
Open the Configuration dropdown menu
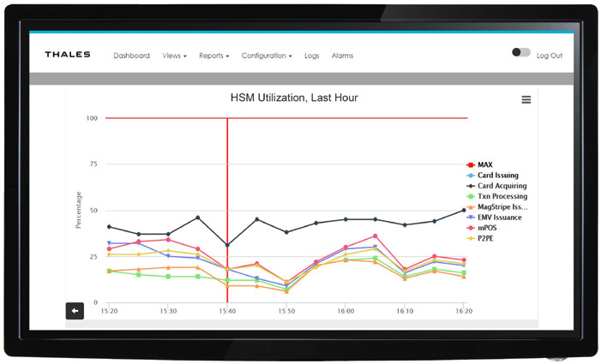(x=267, y=56)
